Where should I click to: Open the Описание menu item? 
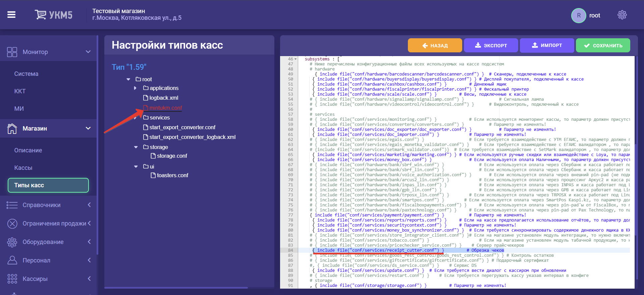tap(28, 150)
